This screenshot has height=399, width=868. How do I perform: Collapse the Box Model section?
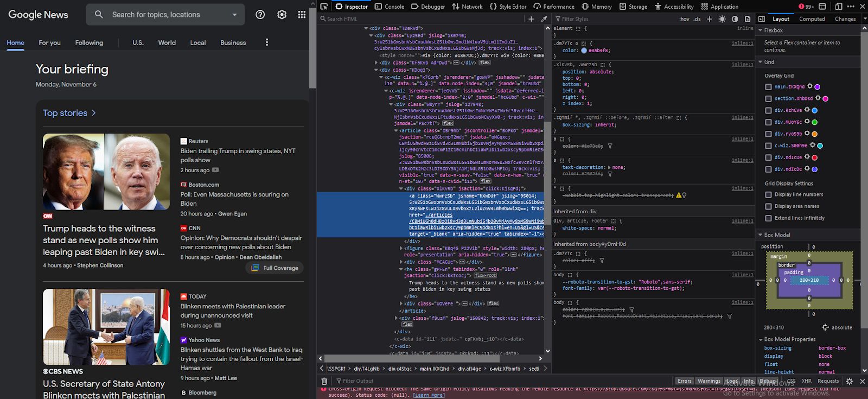click(761, 235)
